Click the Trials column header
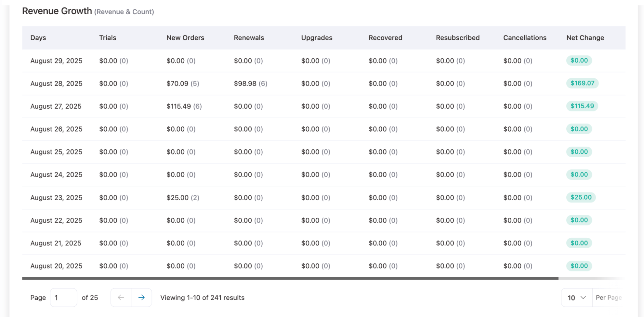644x317 pixels. click(108, 37)
